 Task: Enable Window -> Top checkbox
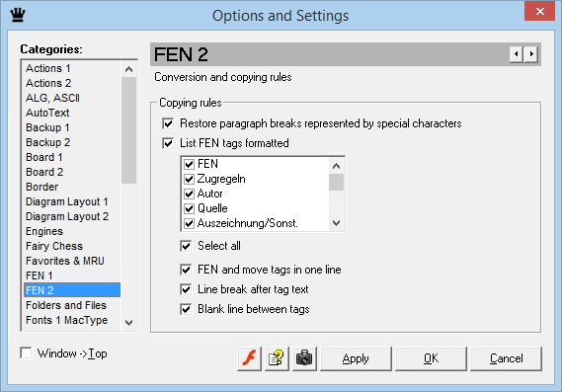(26, 353)
